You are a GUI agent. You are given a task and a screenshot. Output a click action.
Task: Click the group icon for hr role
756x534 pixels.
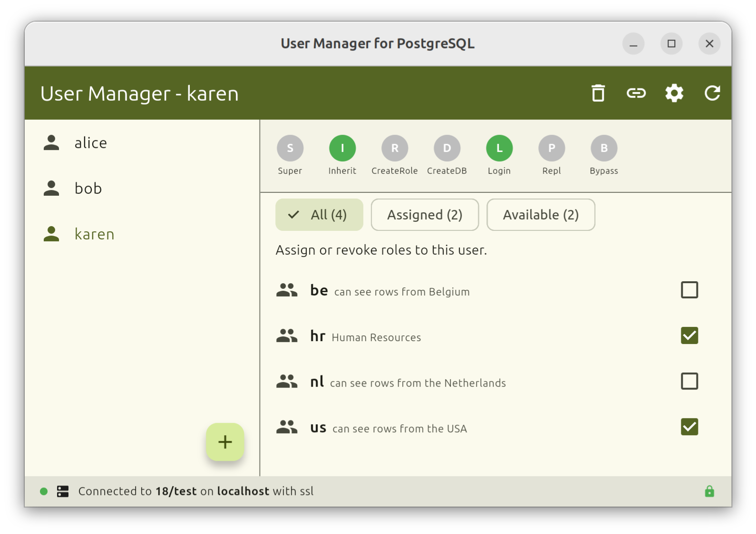click(287, 335)
